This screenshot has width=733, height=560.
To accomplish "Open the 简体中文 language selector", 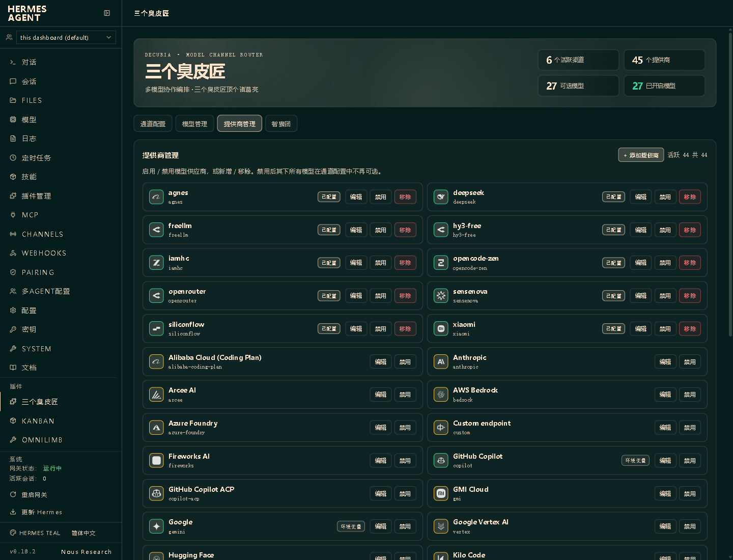I will tap(83, 533).
